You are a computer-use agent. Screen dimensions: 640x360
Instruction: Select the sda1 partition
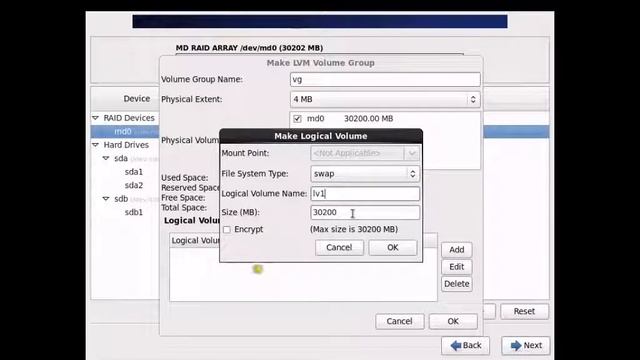[x=134, y=172]
